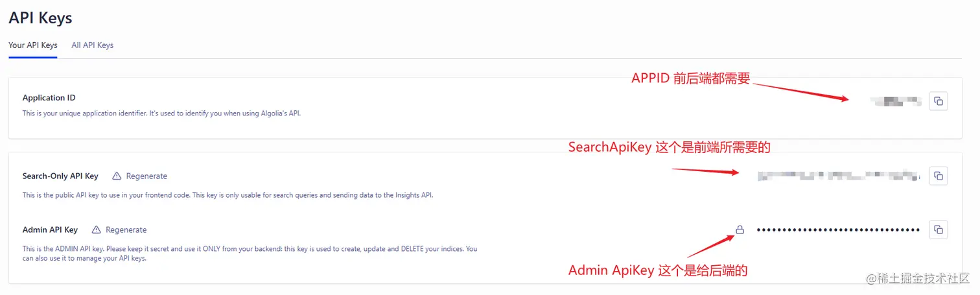Copy the Application ID value
The image size is (980, 295).
click(938, 101)
